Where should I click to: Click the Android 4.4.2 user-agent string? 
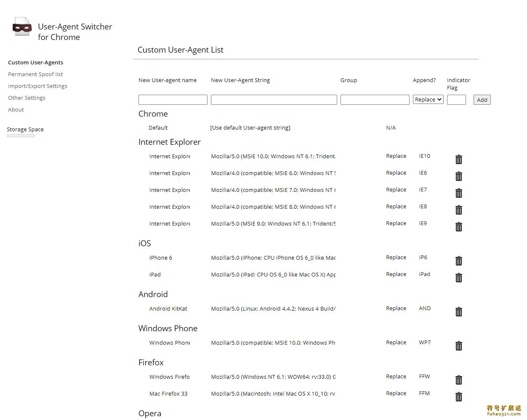[273, 308]
